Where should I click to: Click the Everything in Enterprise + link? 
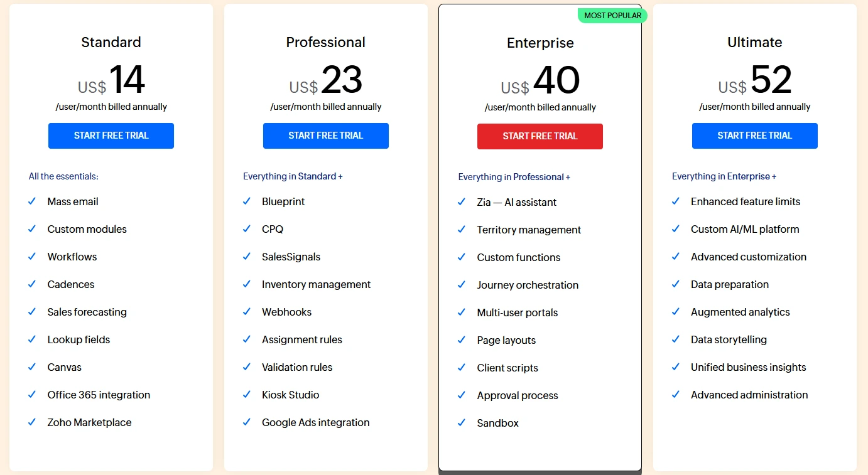tap(724, 176)
